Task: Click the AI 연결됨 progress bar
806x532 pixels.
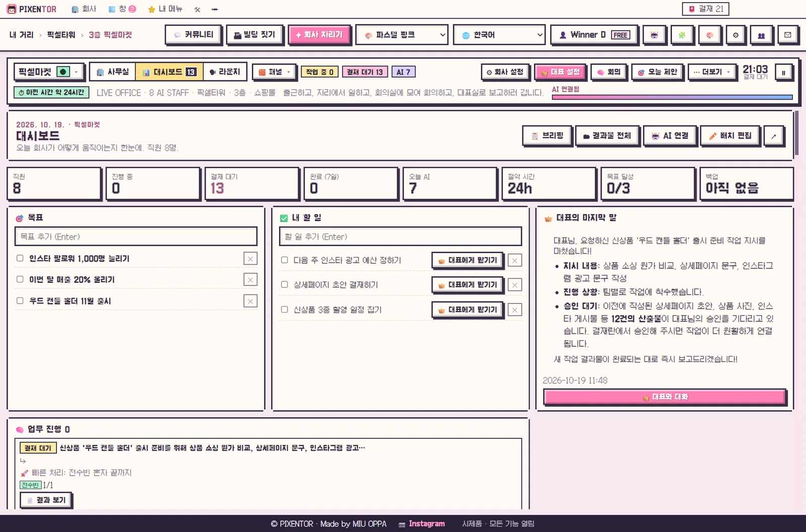Action: (672, 97)
